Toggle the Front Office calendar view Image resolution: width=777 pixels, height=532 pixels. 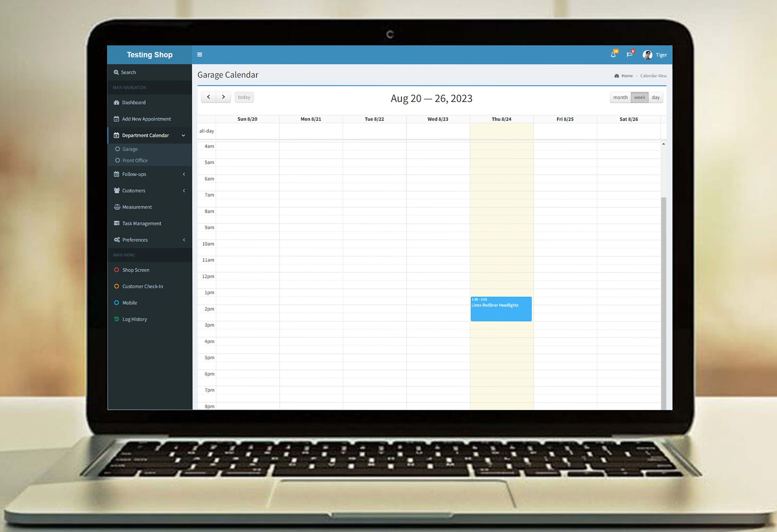[x=135, y=160]
